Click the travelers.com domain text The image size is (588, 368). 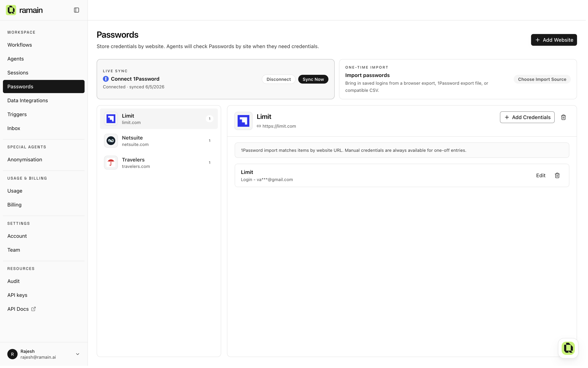pos(136,166)
